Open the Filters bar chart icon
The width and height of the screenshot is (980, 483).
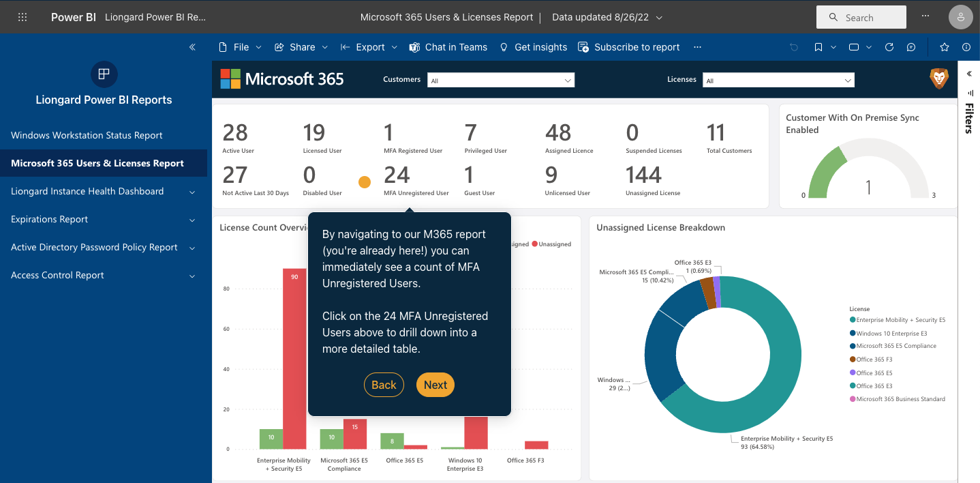coord(970,93)
